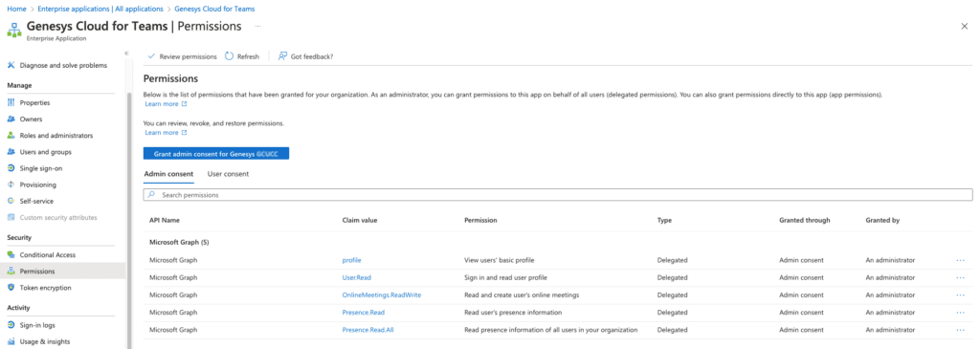The image size is (980, 349).
Task: Click the Granted through column header
Action: 804,221
